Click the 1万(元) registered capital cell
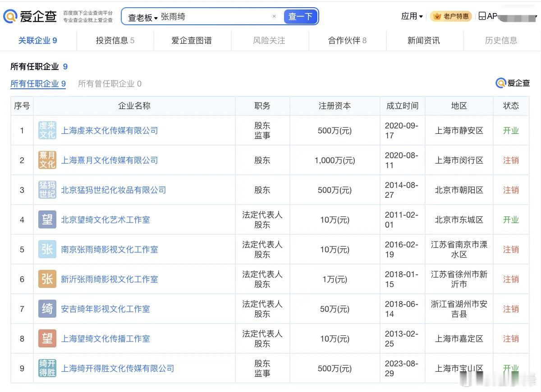Image resolution: width=541 pixels, height=392 pixels. pos(335,279)
